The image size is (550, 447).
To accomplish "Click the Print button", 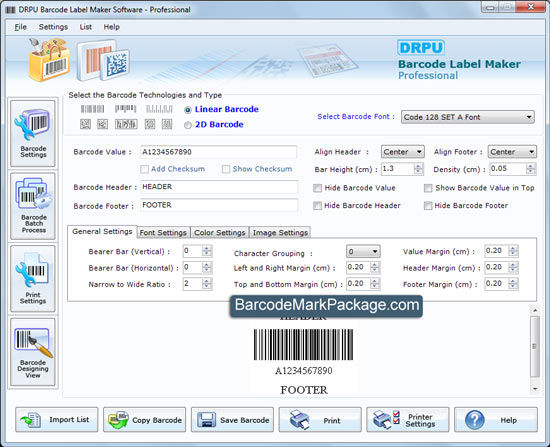I will (x=320, y=420).
